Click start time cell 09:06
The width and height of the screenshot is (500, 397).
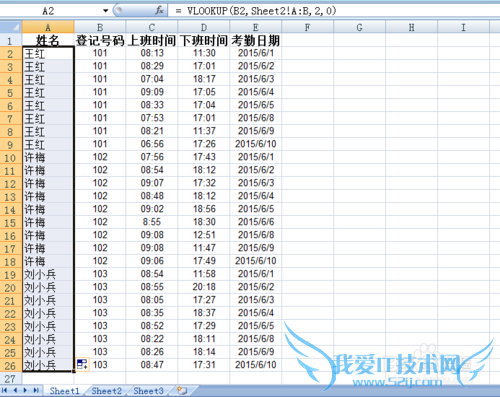point(152,261)
